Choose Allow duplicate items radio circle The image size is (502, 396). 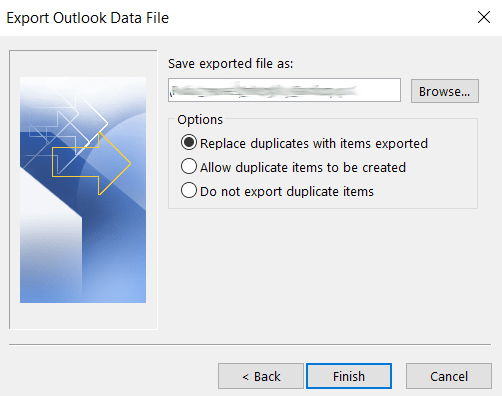pyautogui.click(x=189, y=166)
